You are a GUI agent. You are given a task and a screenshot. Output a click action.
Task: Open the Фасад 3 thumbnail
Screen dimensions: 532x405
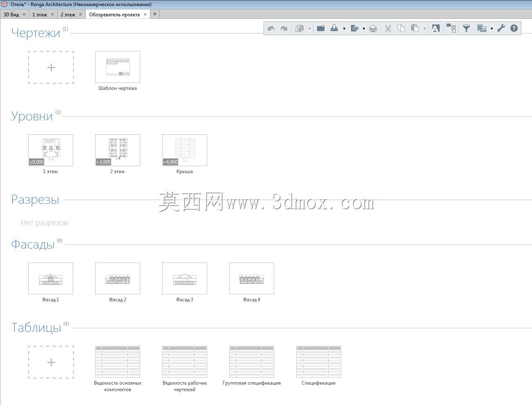(x=185, y=278)
